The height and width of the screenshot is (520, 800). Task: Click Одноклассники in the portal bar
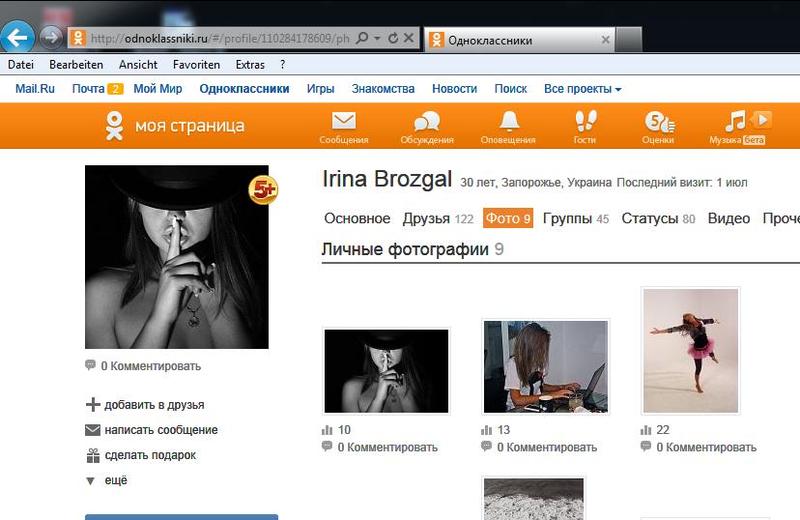coord(244,89)
